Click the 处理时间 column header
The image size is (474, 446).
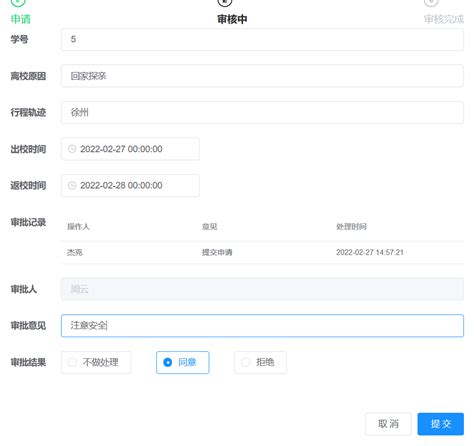click(351, 227)
